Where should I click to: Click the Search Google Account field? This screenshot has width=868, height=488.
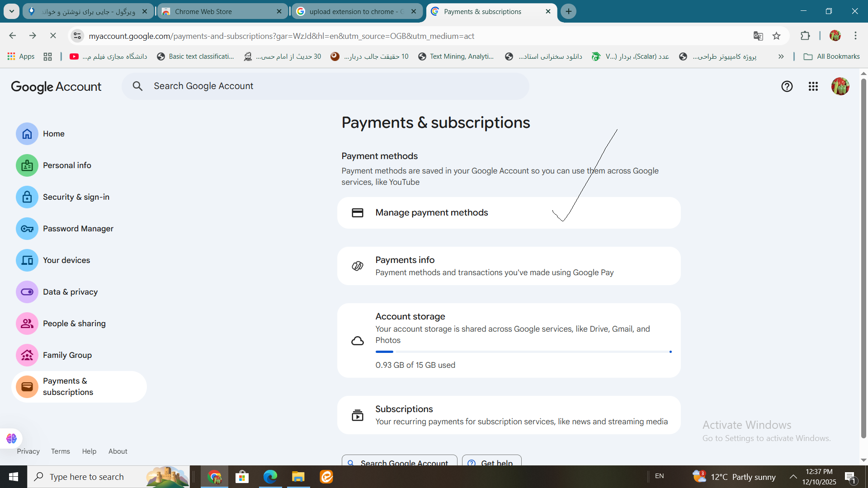click(x=325, y=86)
